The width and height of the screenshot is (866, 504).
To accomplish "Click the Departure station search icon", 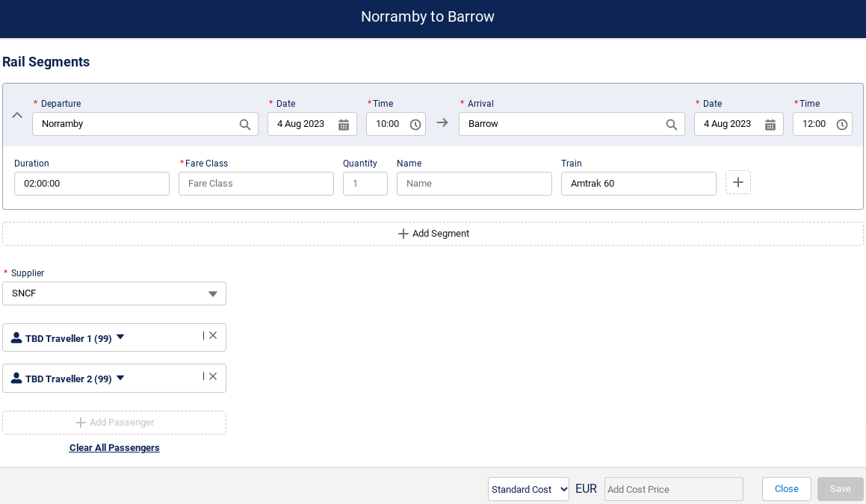I will (x=244, y=125).
